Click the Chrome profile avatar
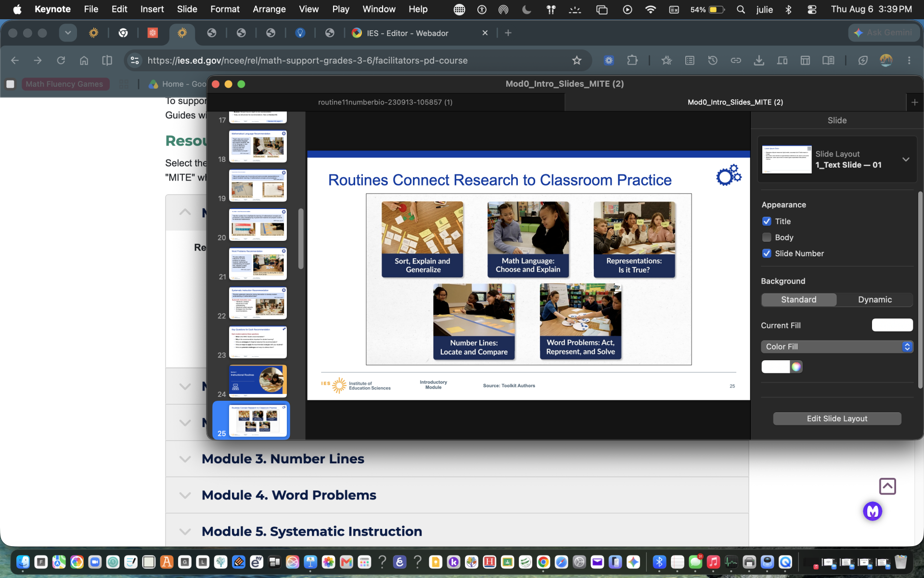Viewport: 924px width, 578px height. pos(886,60)
